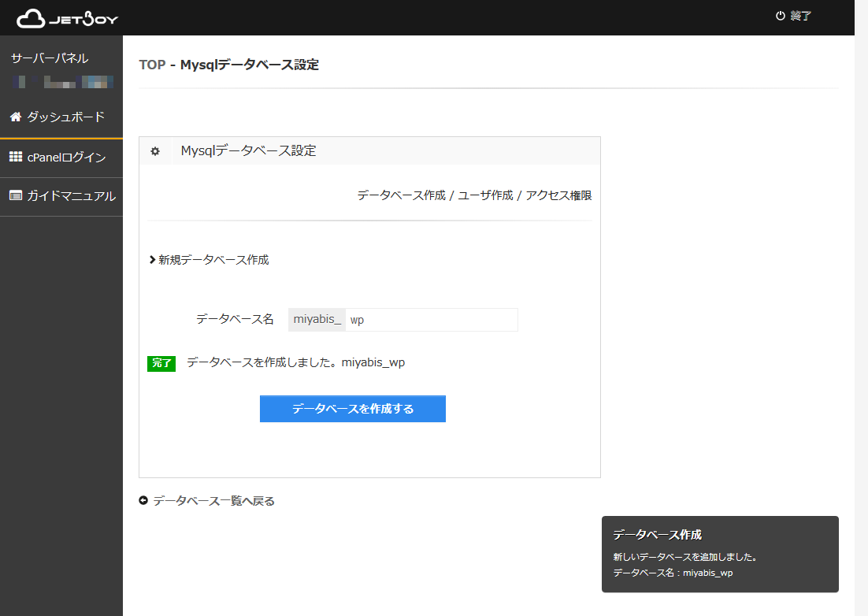Viewport: 868px width, 616px height.
Task: Click the ガイドマニュアル list icon
Action: pyautogui.click(x=15, y=195)
